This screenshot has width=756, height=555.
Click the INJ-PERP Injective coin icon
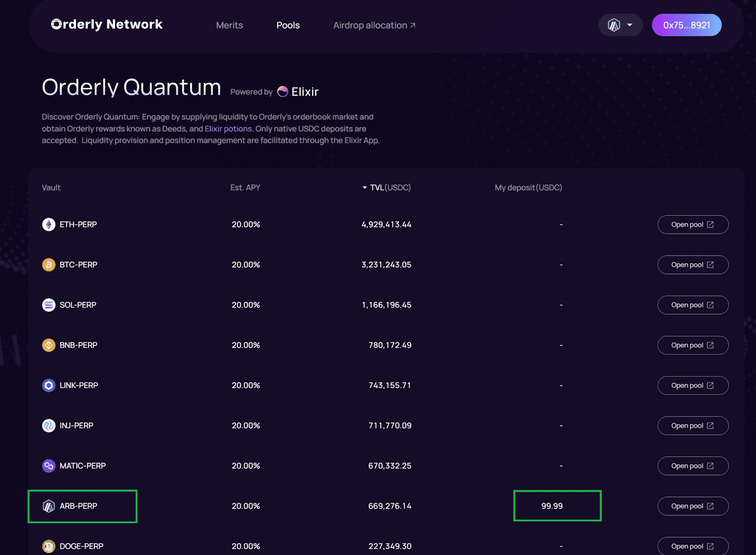pyautogui.click(x=49, y=426)
